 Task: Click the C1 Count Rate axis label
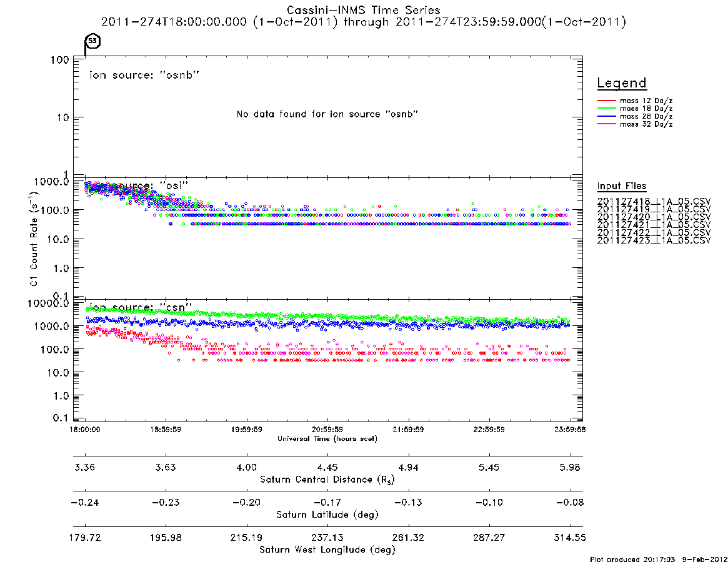(33, 238)
